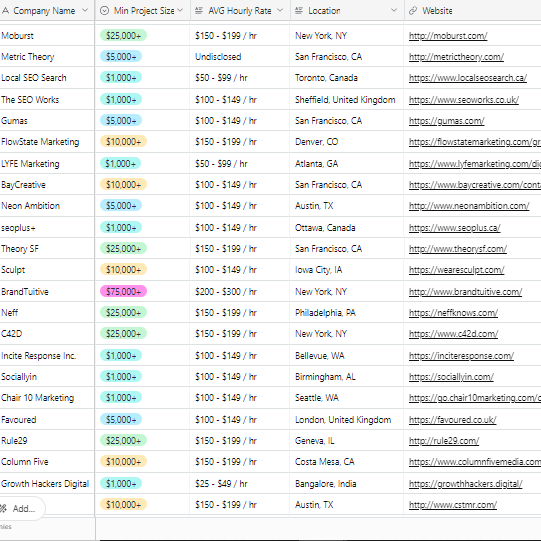Open the brandtuitive.com link
541x541 pixels.
coord(465,292)
